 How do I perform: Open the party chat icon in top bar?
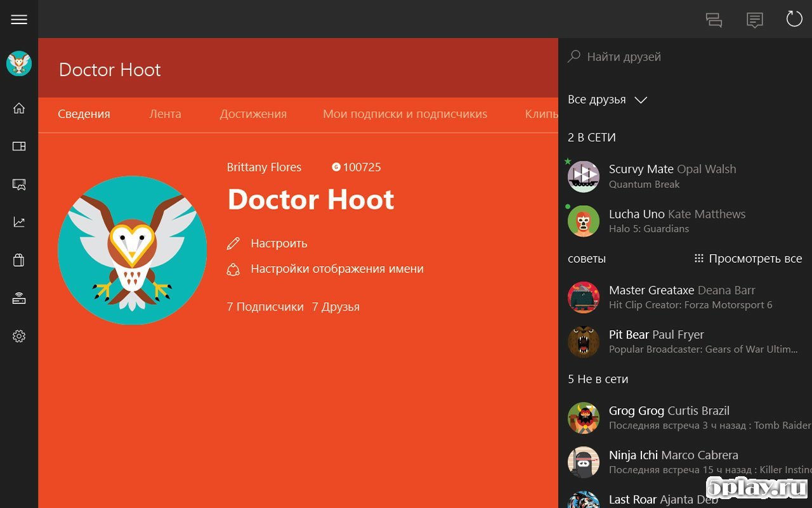click(714, 20)
